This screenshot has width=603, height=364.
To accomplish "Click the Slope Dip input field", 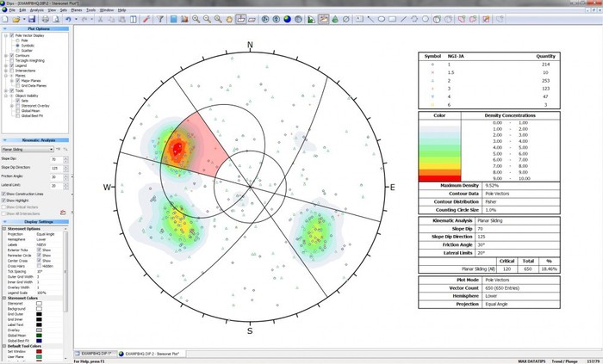I will coord(54,159).
